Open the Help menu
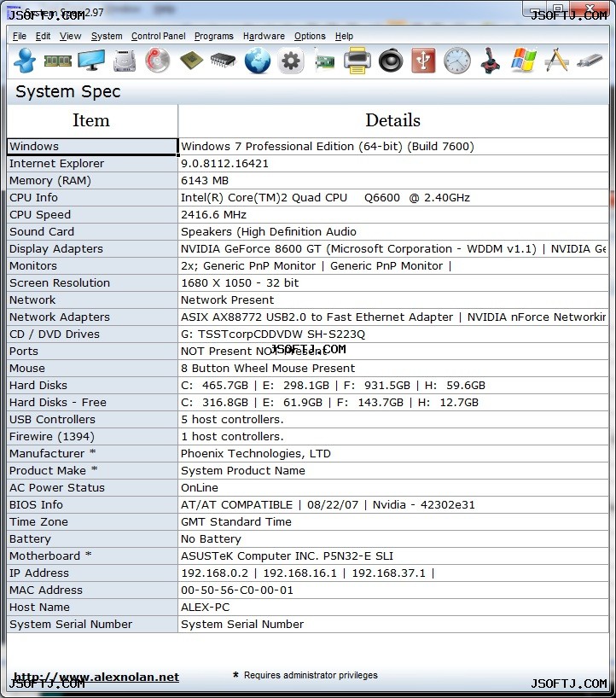 [344, 36]
